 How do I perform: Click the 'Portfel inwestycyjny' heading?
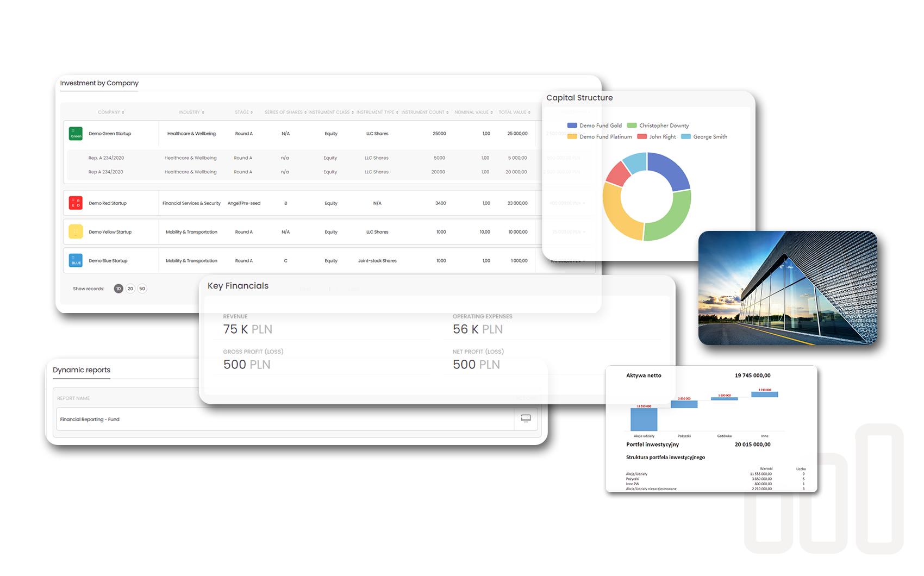(x=652, y=444)
